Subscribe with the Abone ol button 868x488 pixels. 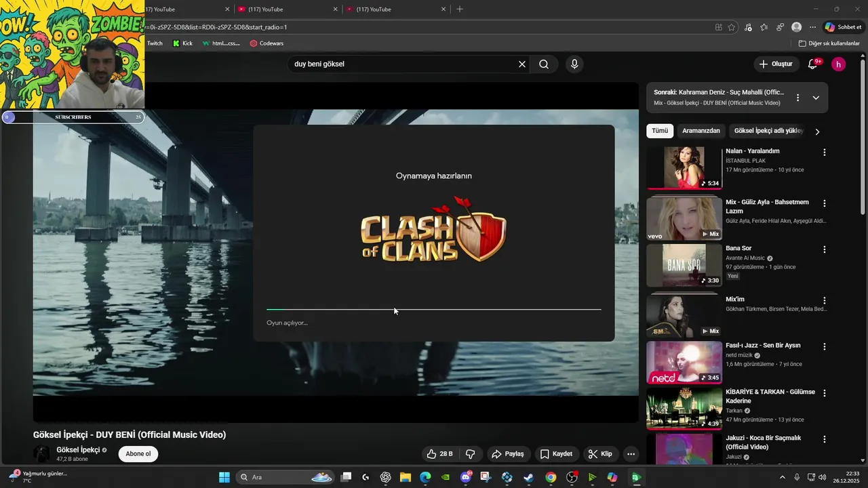138,453
